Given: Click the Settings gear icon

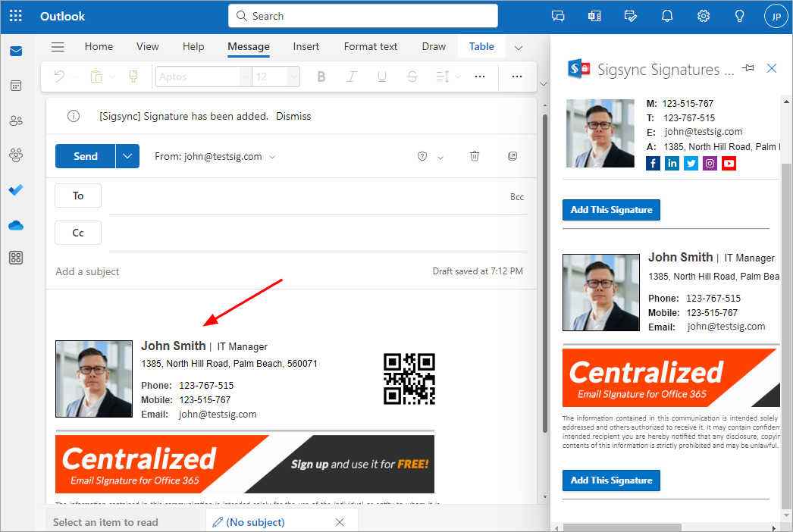Looking at the screenshot, I should pyautogui.click(x=704, y=16).
